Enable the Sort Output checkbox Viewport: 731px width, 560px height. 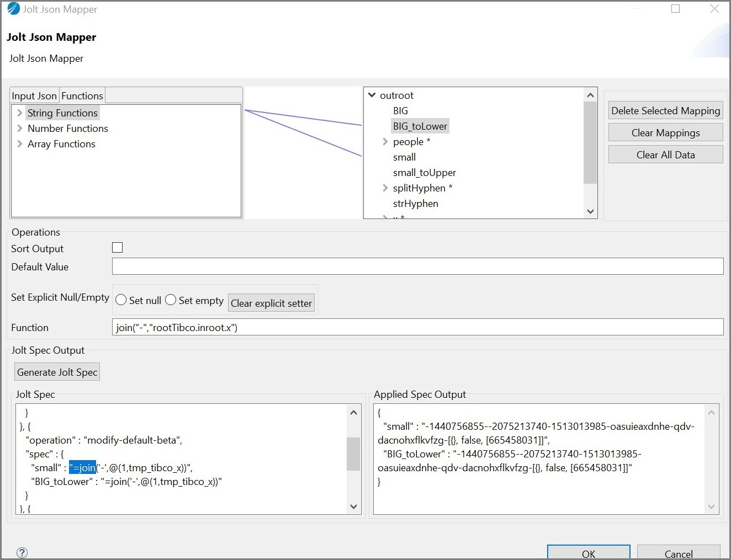pyautogui.click(x=117, y=248)
